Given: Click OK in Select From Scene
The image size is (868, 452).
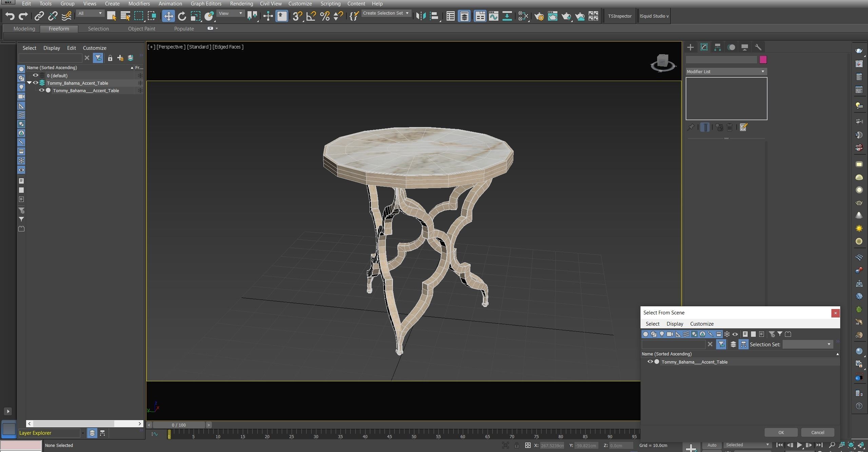Looking at the screenshot, I should 781,432.
